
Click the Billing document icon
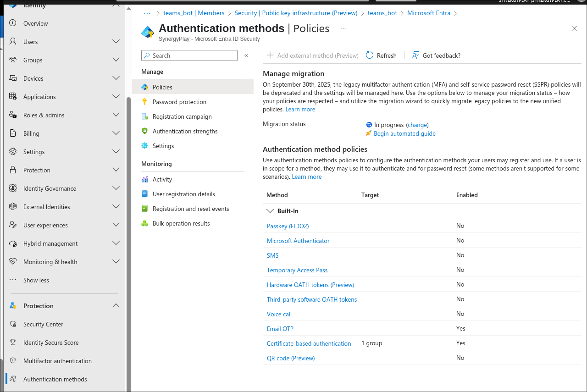13,133
